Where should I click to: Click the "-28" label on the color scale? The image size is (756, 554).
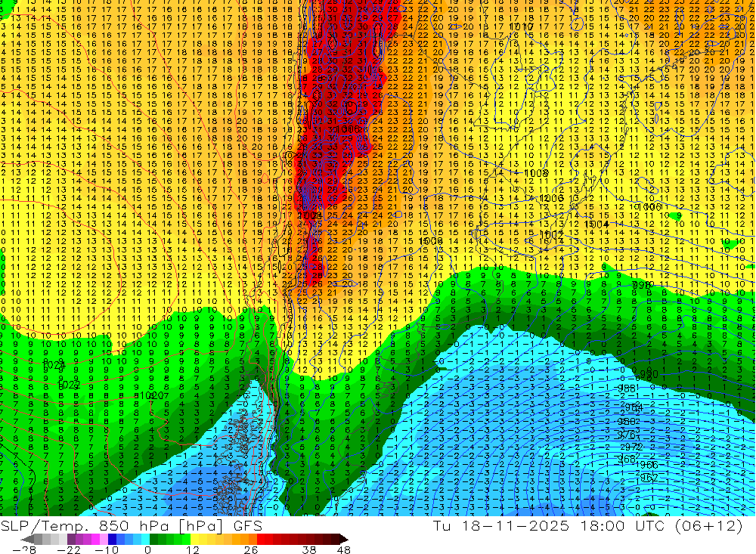pos(23,549)
